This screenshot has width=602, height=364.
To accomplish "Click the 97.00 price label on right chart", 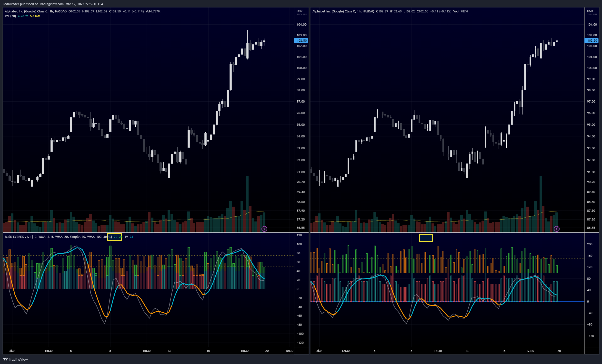I will (x=591, y=102).
